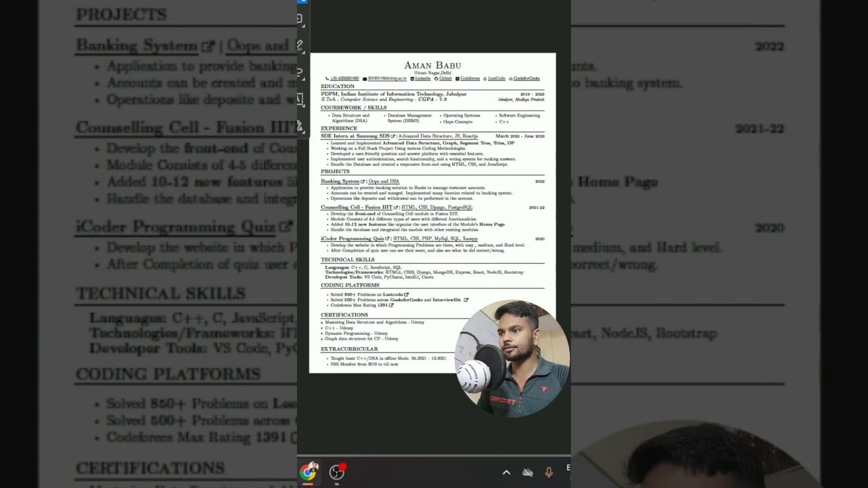Image resolution: width=868 pixels, height=488 pixels.
Task: Click the EDUCATION section heading
Action: click(338, 87)
